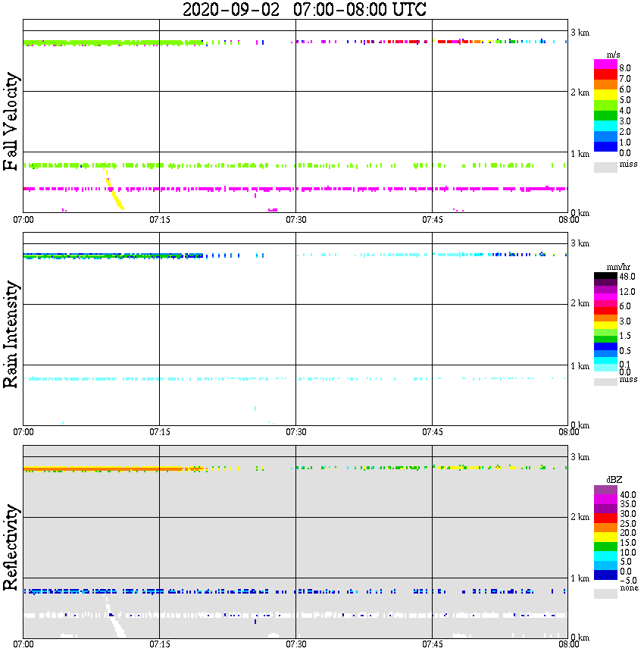Click "2 km" beside the Fall Velocity plot

tap(580, 92)
